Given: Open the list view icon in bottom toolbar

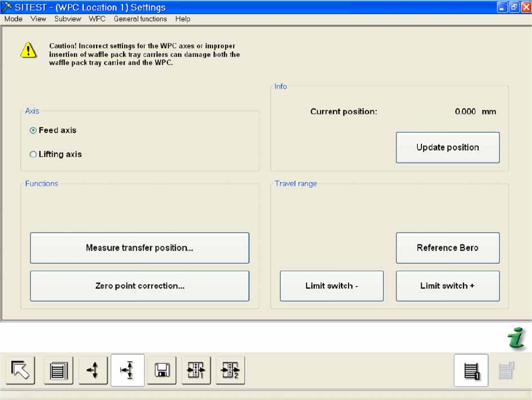Looking at the screenshot, I should coord(59,370).
